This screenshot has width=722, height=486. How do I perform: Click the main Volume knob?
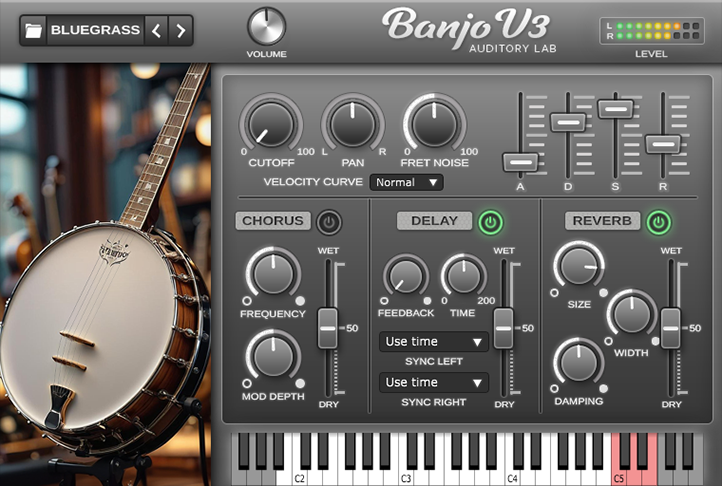click(x=266, y=26)
